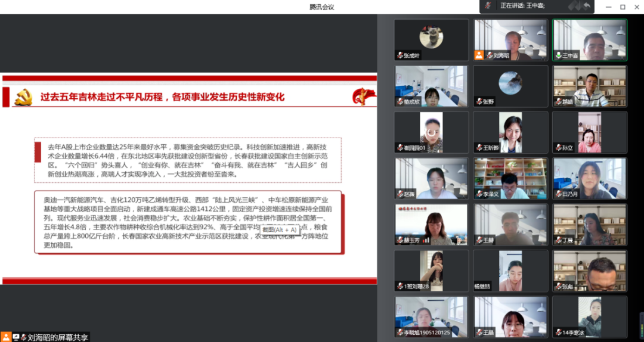The image size is (644, 342).
Task: Click the screen share icon at bottom-left
Action: tap(16, 337)
